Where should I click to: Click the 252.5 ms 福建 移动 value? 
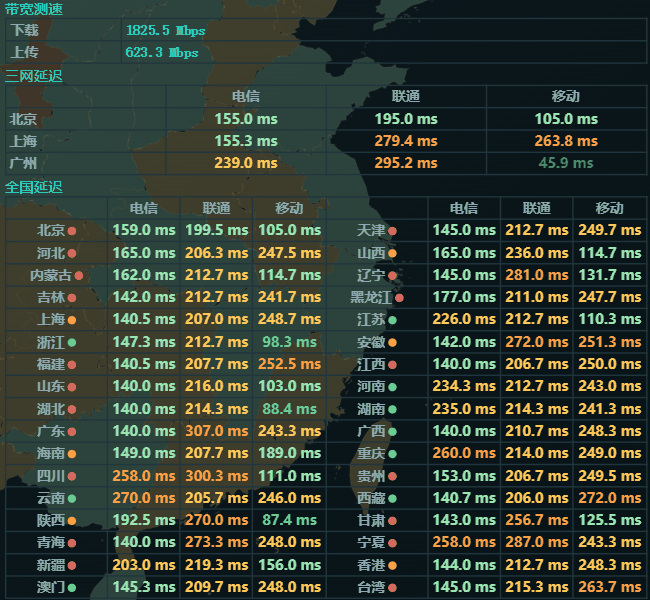pos(289,364)
